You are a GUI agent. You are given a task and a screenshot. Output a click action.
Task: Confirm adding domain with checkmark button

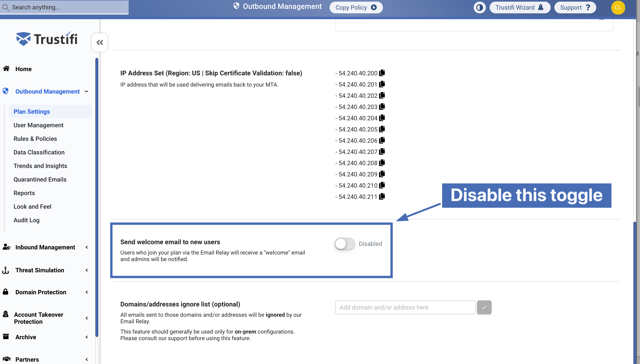click(x=484, y=307)
